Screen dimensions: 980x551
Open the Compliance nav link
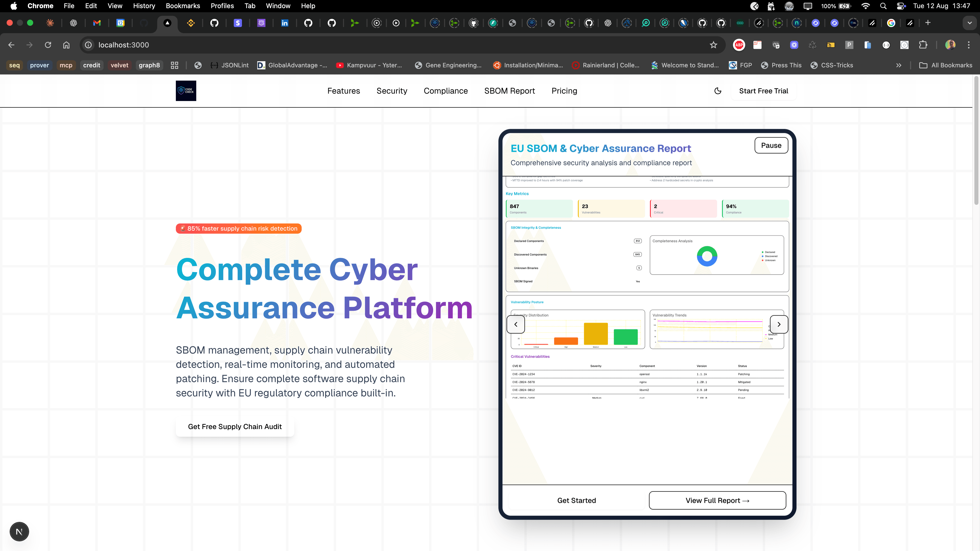coord(446,91)
